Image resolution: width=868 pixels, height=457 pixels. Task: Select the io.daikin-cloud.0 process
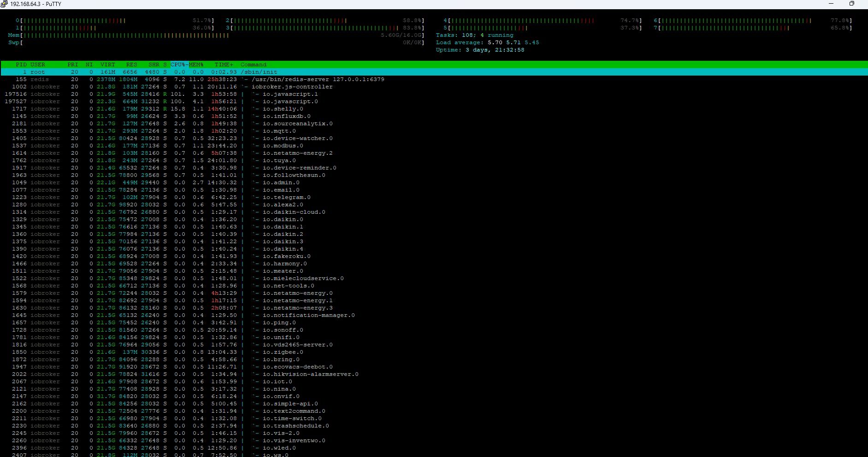tap(434, 212)
